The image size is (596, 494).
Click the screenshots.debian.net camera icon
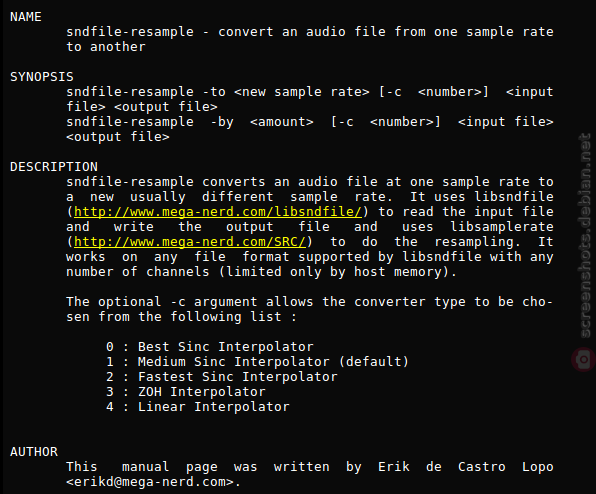(x=583, y=359)
